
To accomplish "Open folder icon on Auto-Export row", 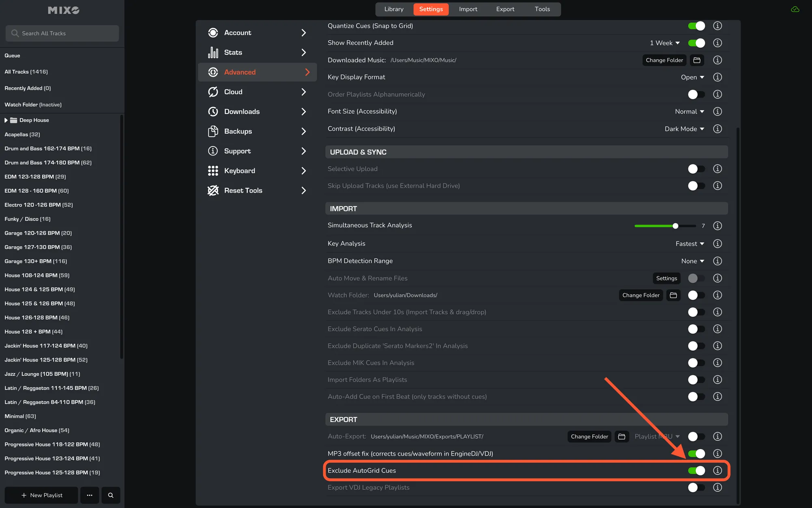I will [622, 436].
